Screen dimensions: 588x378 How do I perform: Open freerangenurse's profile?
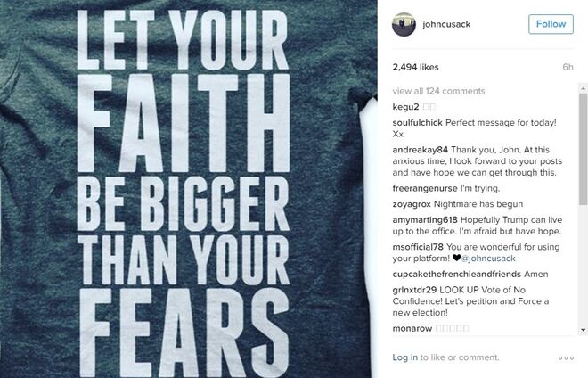click(425, 188)
